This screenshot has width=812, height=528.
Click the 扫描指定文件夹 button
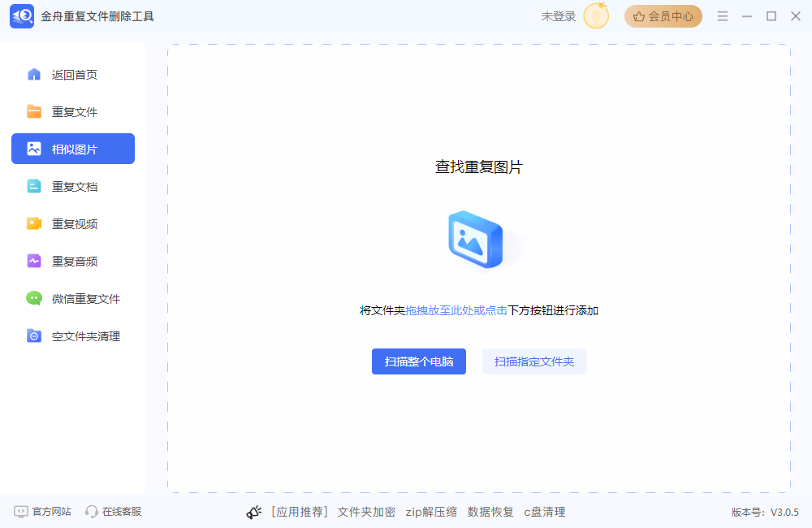[x=534, y=361]
